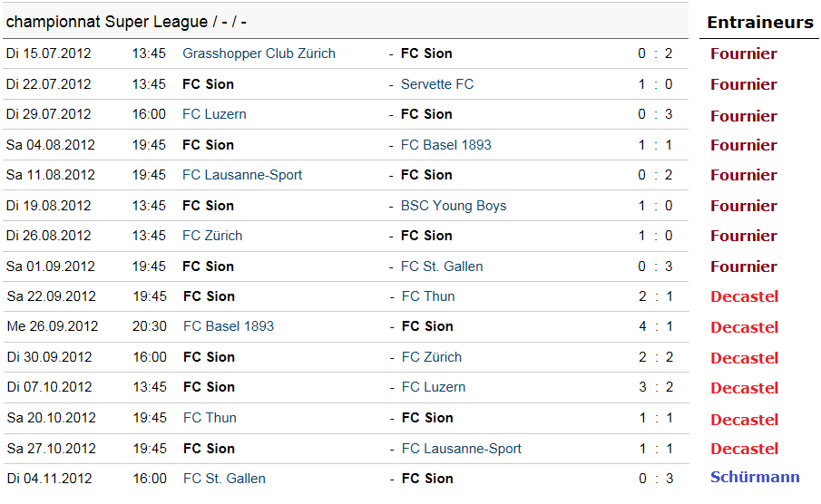Click FC St. Gallen home team on 04.11.2012
The width and height of the screenshot is (821, 504).
(x=224, y=479)
